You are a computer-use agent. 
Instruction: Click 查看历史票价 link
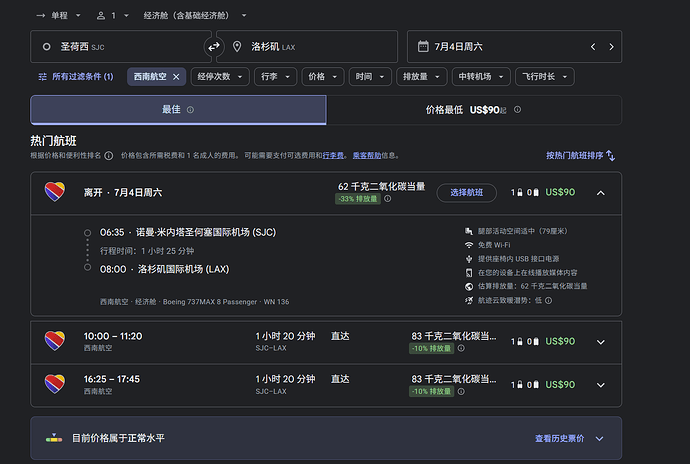coord(559,438)
